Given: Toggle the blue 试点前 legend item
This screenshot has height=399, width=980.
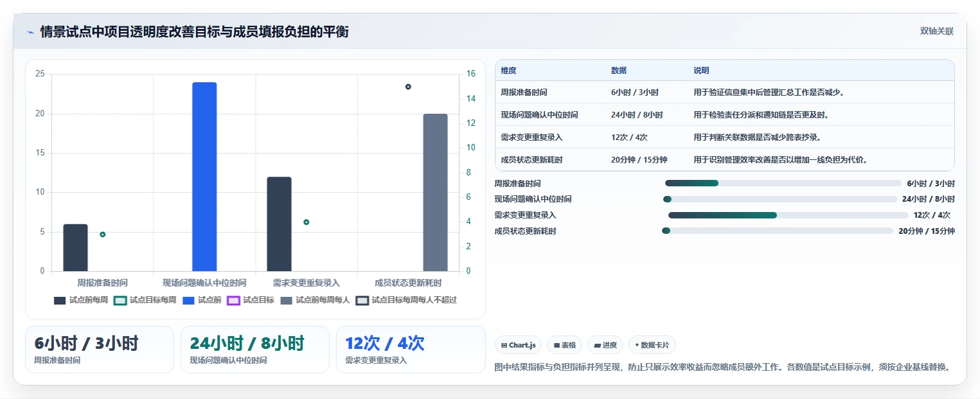Looking at the screenshot, I should pyautogui.click(x=202, y=300).
